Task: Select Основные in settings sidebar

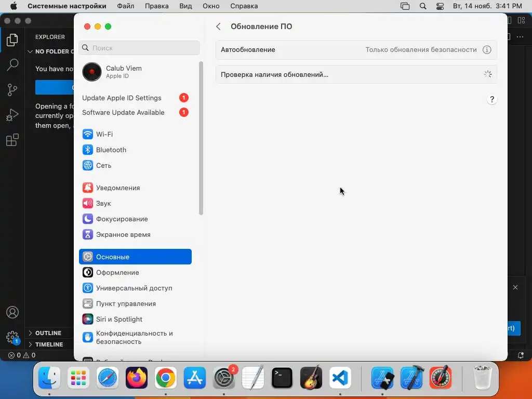Action: (135, 257)
